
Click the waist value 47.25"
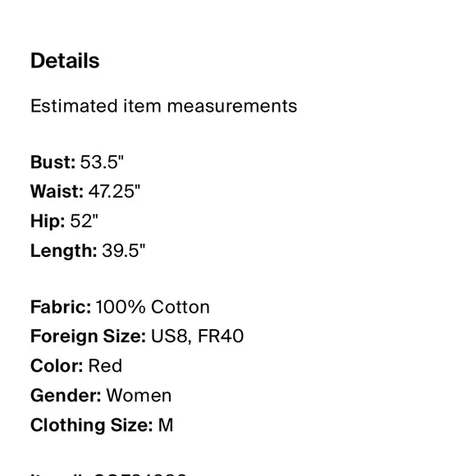pos(114,191)
